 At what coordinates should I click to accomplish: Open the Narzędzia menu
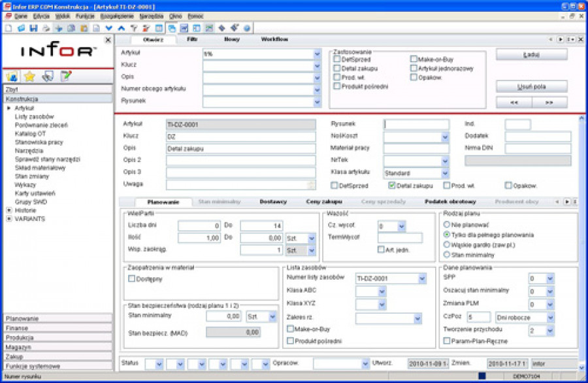click(x=151, y=16)
